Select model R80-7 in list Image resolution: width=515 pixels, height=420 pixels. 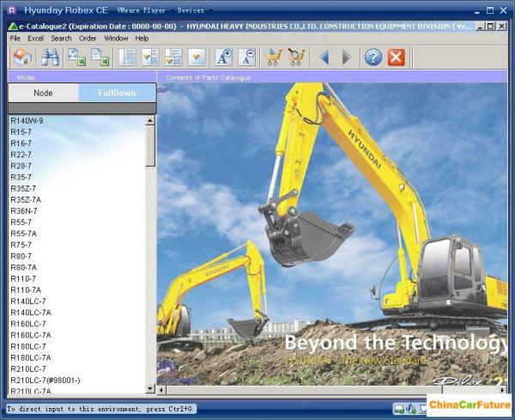21,256
